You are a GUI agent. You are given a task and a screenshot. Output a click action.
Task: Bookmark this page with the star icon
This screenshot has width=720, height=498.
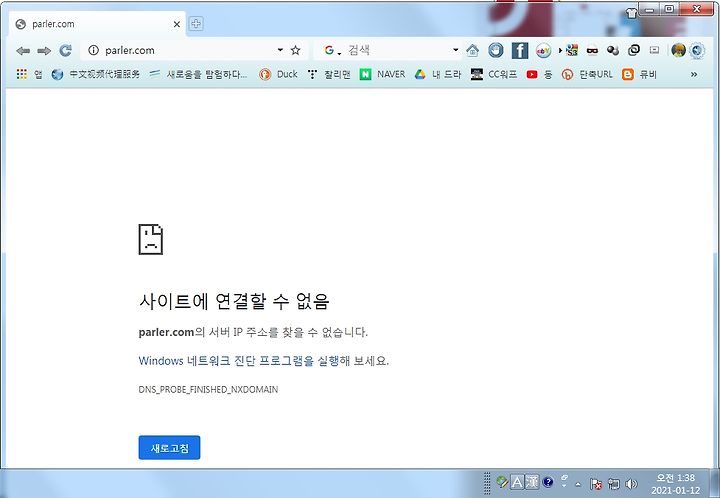click(296, 50)
